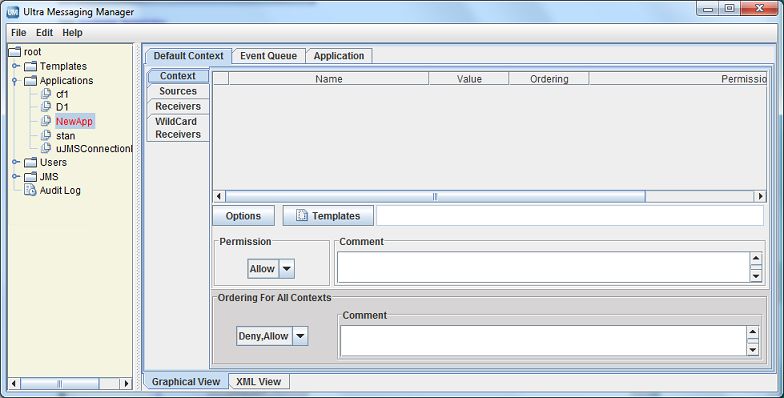
Task: Click the Applications folder icon
Action: pos(31,80)
